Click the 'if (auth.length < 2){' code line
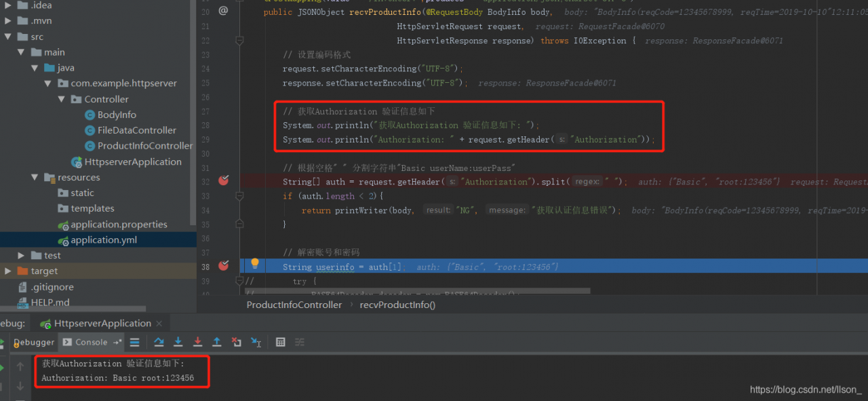868x401 pixels. click(x=333, y=196)
